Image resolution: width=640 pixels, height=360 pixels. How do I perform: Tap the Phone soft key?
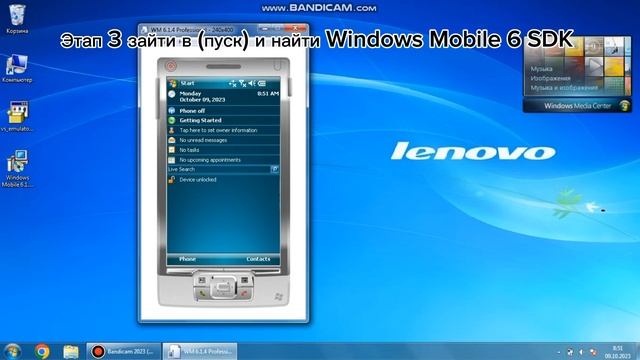(187, 259)
